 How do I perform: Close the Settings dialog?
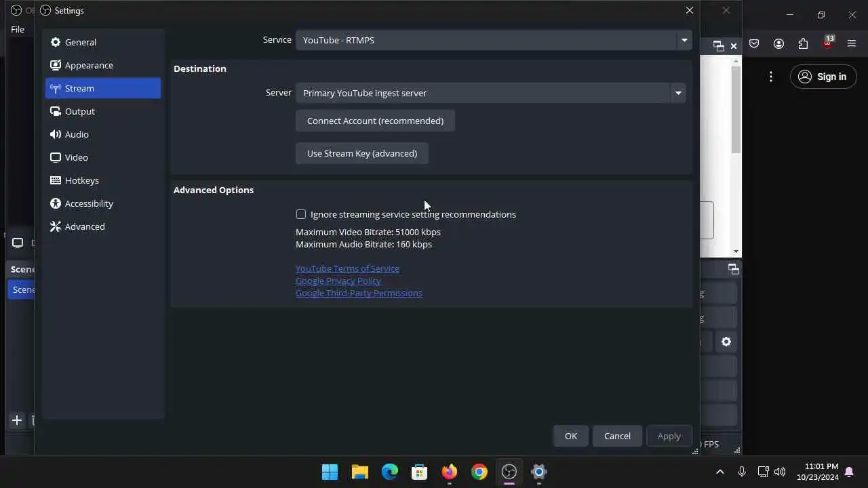[690, 10]
